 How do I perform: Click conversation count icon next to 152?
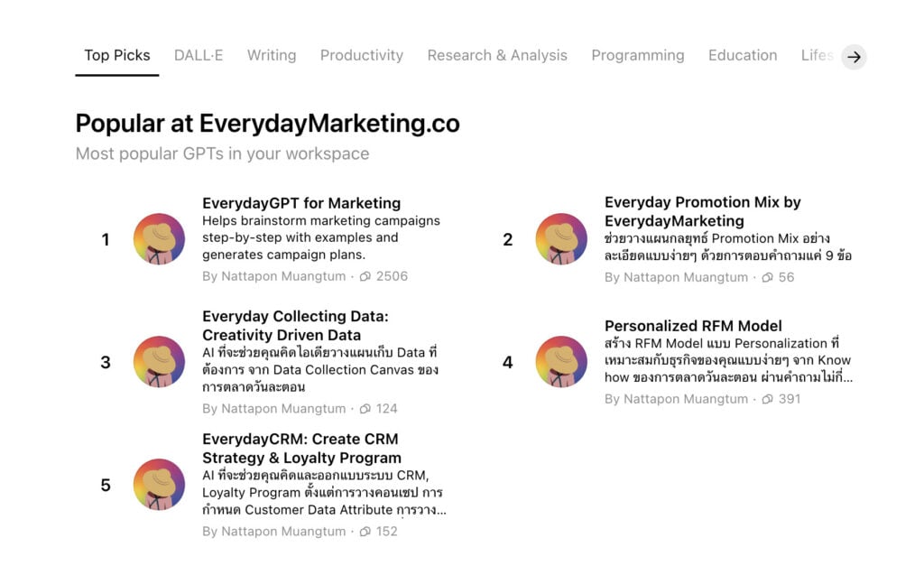[365, 532]
